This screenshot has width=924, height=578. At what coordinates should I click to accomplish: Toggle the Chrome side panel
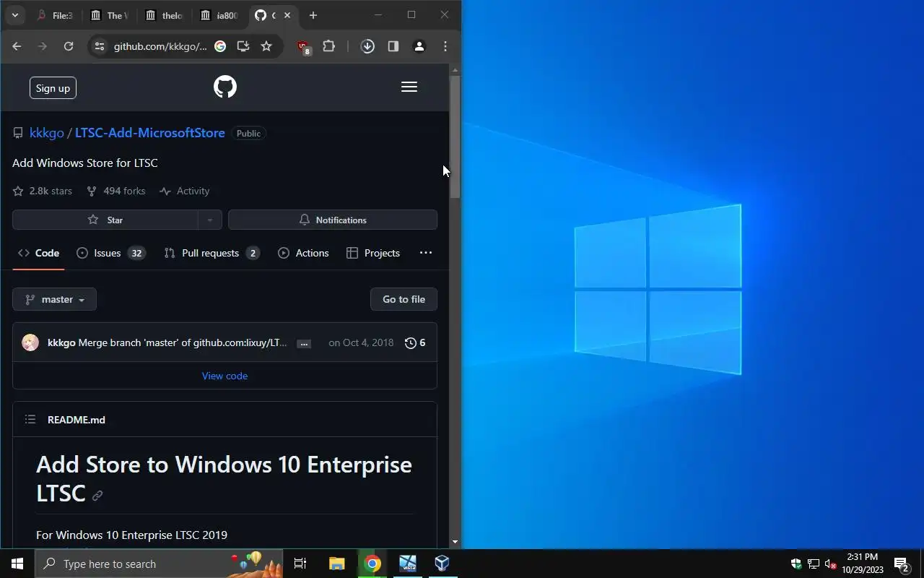[x=393, y=46]
